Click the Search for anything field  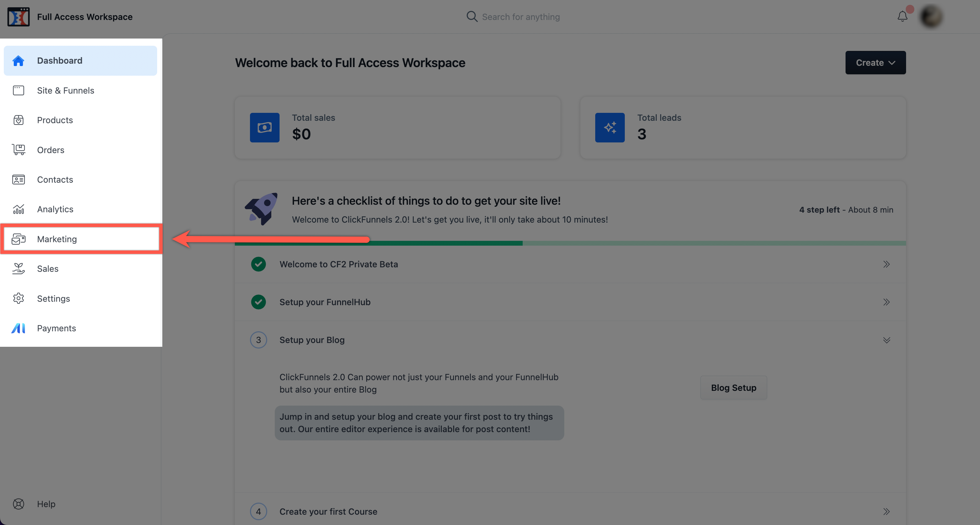[x=521, y=17]
